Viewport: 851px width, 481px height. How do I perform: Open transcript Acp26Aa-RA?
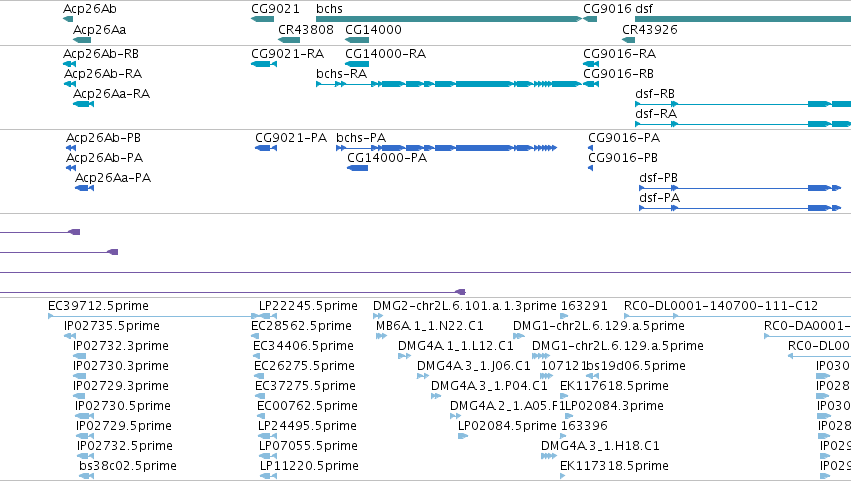click(111, 94)
